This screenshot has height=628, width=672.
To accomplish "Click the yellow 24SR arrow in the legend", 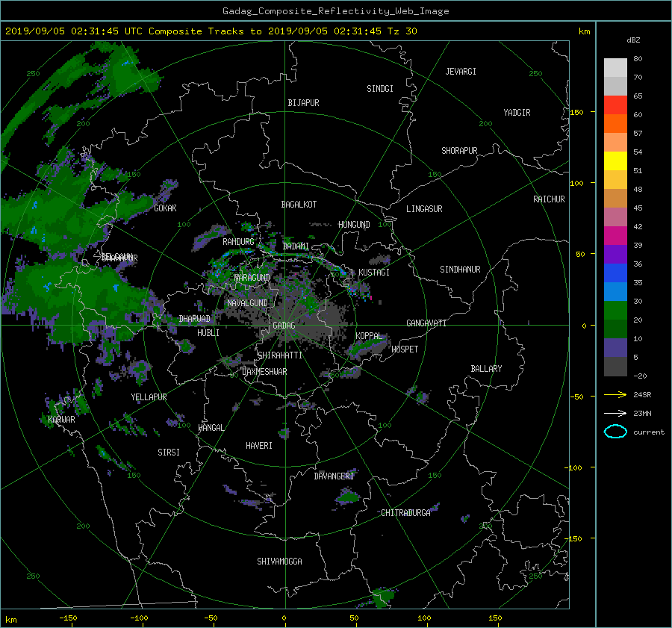I will tap(615, 394).
